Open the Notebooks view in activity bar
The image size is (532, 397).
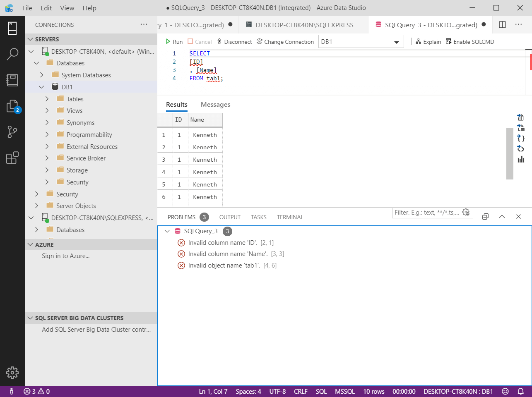point(12,80)
